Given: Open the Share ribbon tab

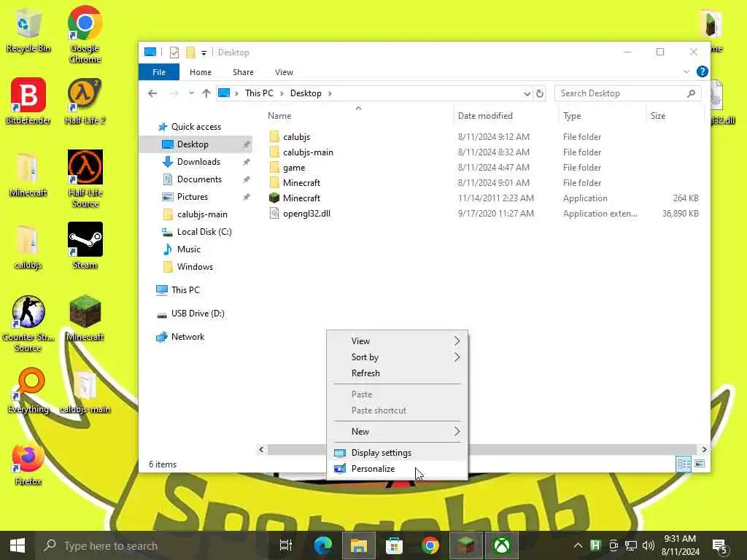Looking at the screenshot, I should pos(243,72).
